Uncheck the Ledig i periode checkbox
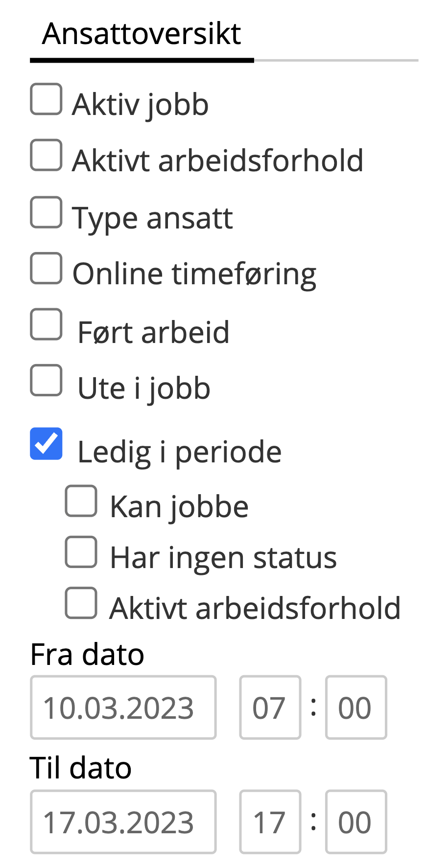Image resolution: width=427 pixels, height=868 pixels. tap(46, 444)
